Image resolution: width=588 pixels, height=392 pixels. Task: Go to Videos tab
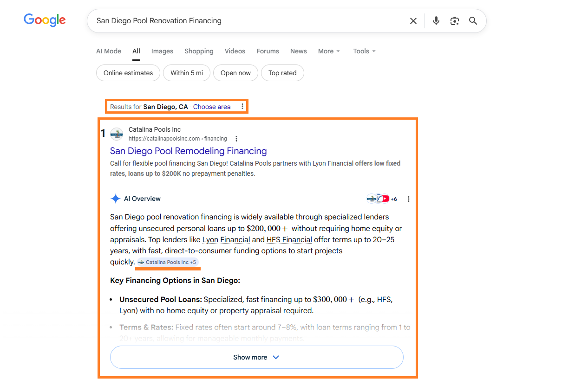(235, 51)
